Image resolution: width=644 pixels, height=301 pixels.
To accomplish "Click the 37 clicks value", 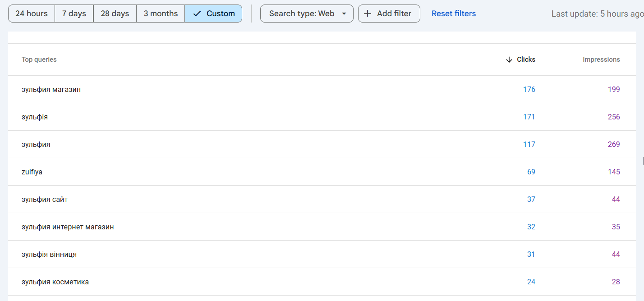I will (x=531, y=199).
